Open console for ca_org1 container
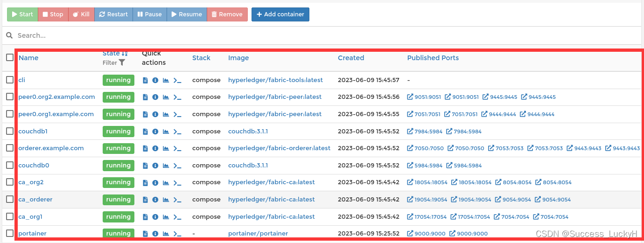The height and width of the screenshot is (243, 644). point(177,217)
